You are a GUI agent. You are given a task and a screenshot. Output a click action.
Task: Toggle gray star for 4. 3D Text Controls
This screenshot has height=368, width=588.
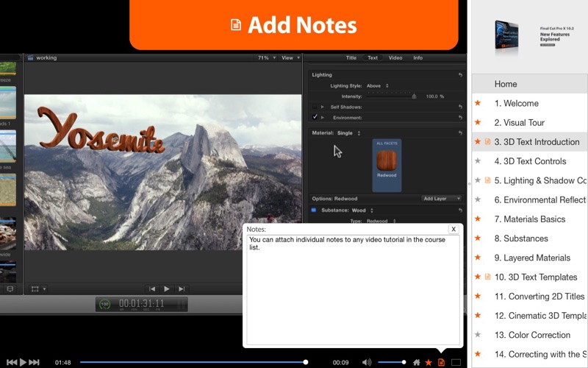click(x=478, y=160)
